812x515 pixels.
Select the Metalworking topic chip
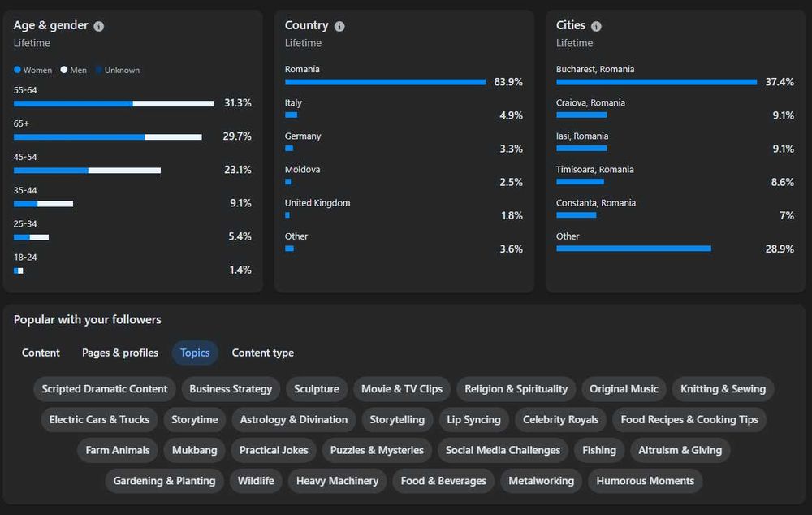(541, 481)
